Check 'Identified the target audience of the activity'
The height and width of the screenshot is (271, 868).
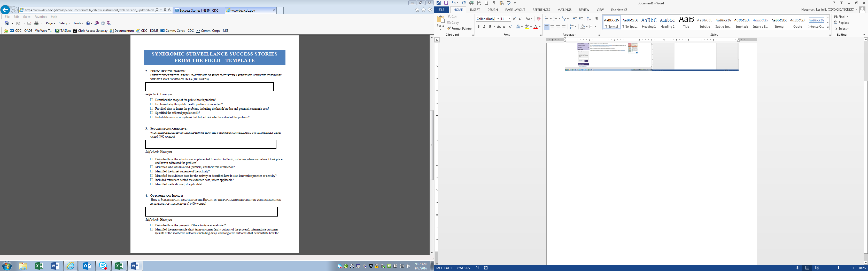coord(152,171)
